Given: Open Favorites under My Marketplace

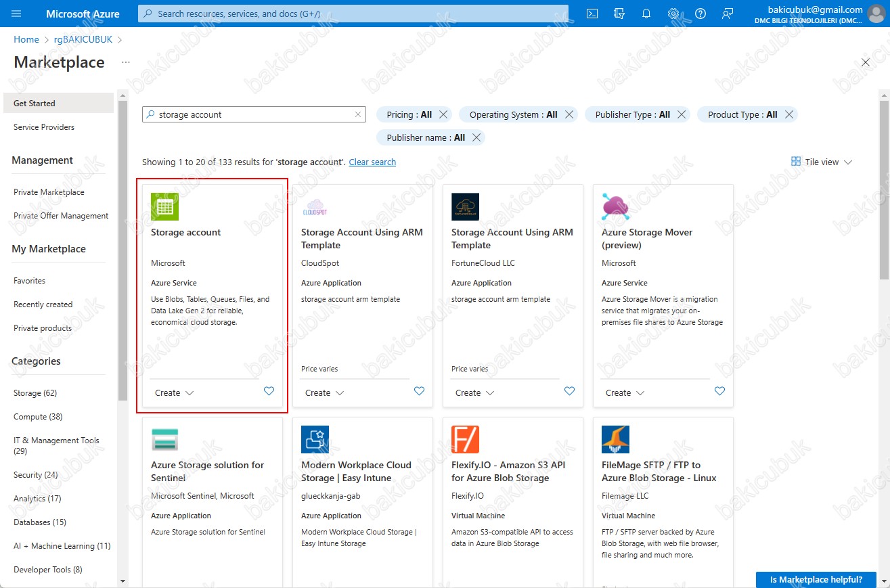Looking at the screenshot, I should [30, 281].
